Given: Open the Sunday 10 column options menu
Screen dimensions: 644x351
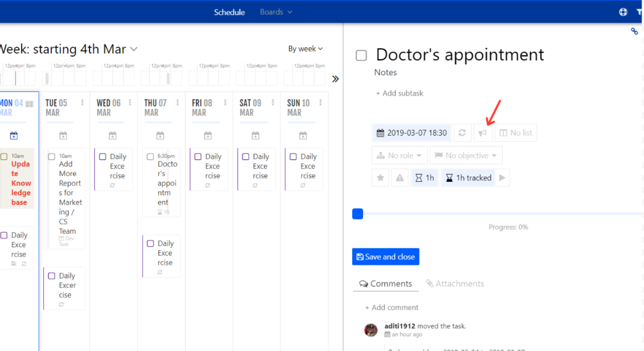Looking at the screenshot, I should (321, 103).
